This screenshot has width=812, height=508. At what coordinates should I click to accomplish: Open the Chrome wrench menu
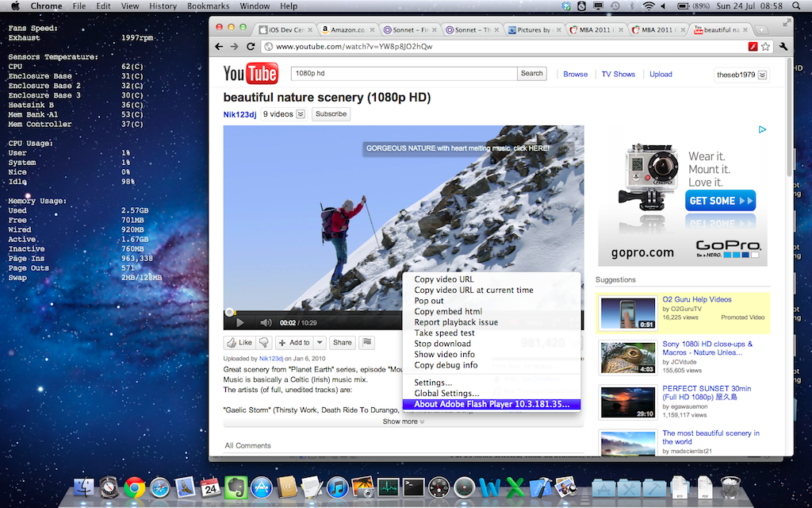783,47
